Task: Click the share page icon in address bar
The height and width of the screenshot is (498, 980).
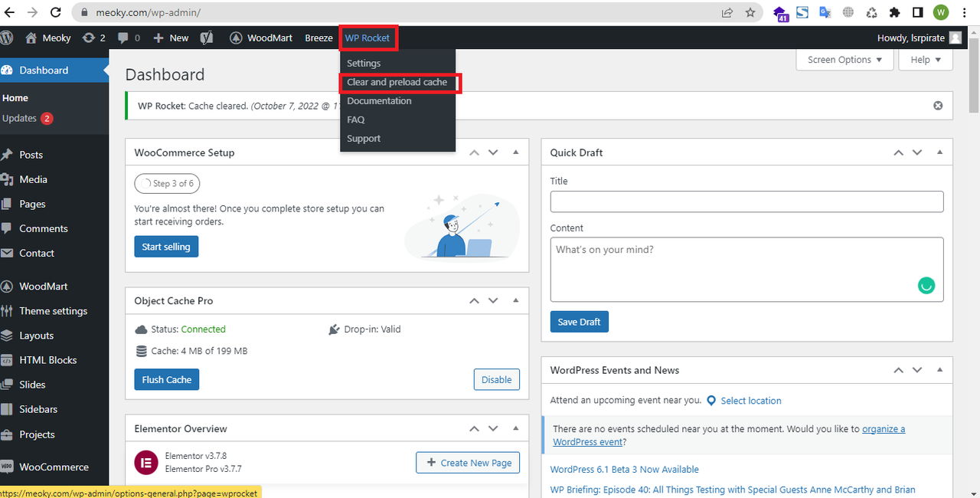Action: tap(727, 12)
